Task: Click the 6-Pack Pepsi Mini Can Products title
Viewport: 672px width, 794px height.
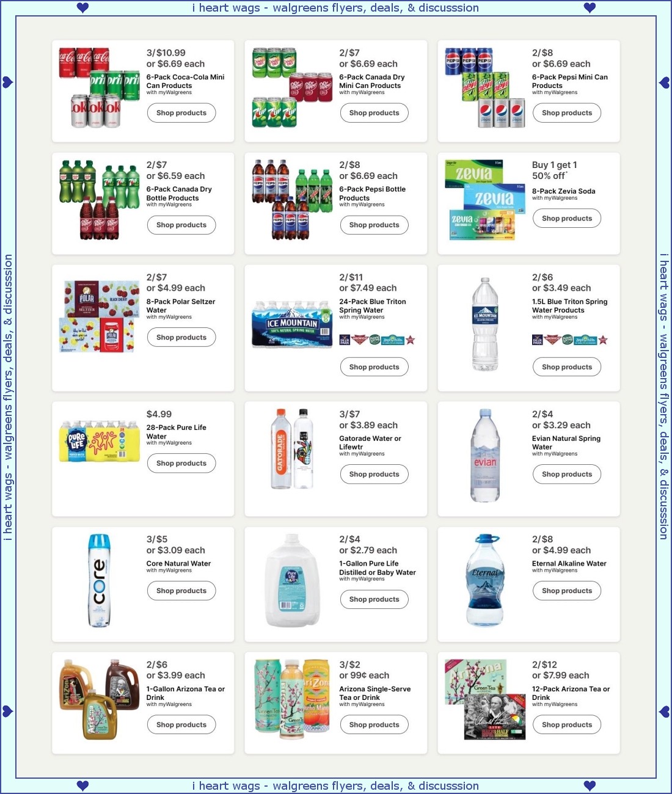Action: pyautogui.click(x=570, y=81)
